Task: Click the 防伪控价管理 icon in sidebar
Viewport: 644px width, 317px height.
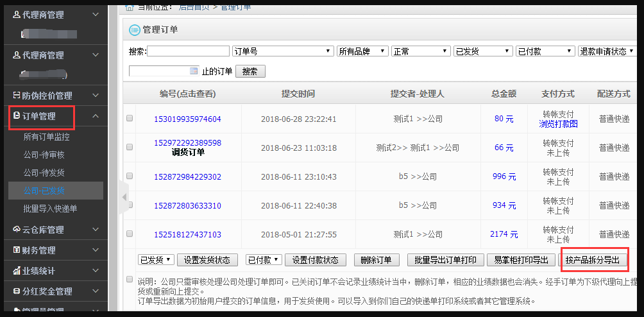Action: (x=17, y=96)
